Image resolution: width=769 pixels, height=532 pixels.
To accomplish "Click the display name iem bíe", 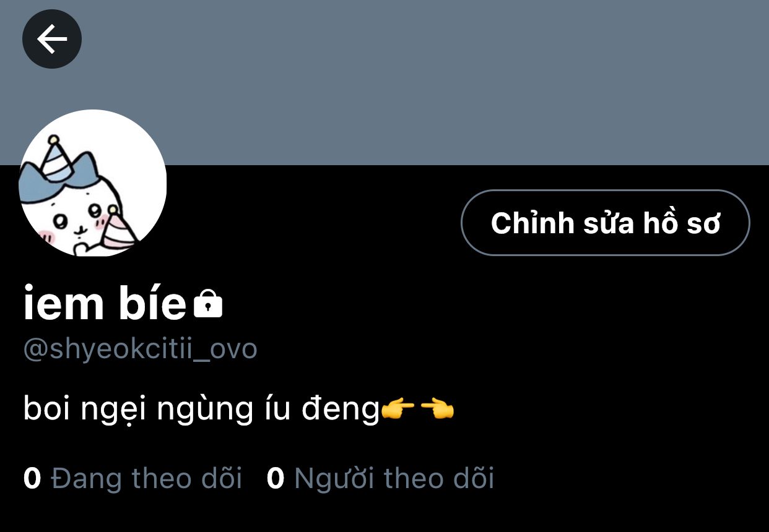I will (105, 303).
